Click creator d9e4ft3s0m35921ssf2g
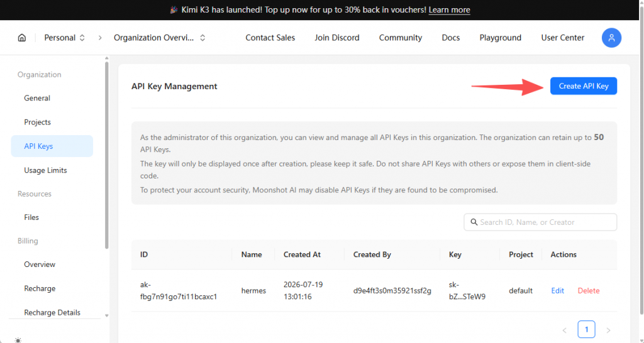This screenshot has height=343, width=644. pyautogui.click(x=392, y=290)
